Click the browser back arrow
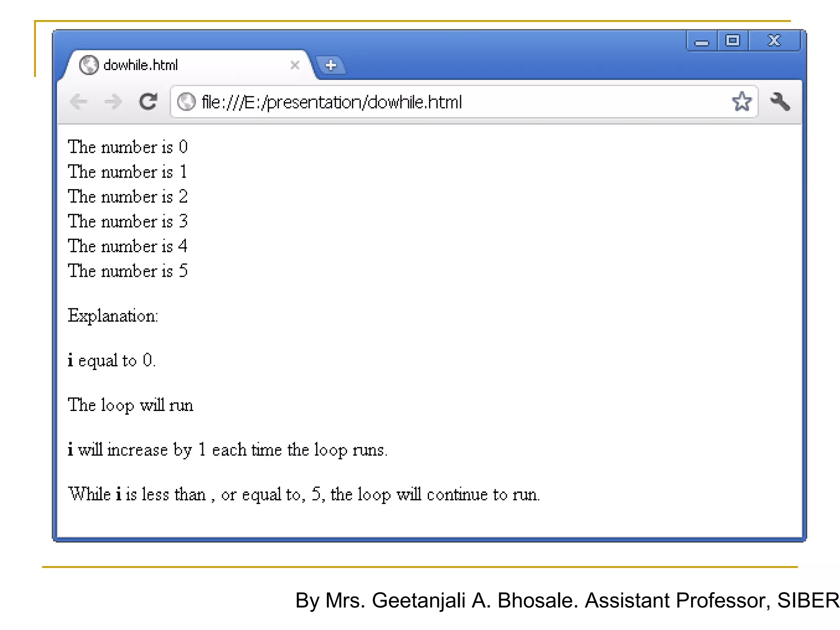 coord(79,102)
